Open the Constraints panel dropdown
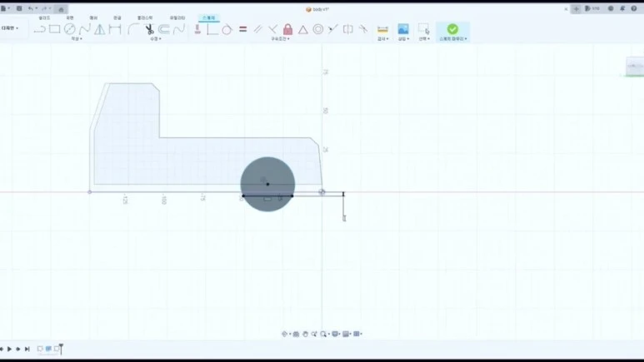Screen dimensions: 644x362 point(281,38)
